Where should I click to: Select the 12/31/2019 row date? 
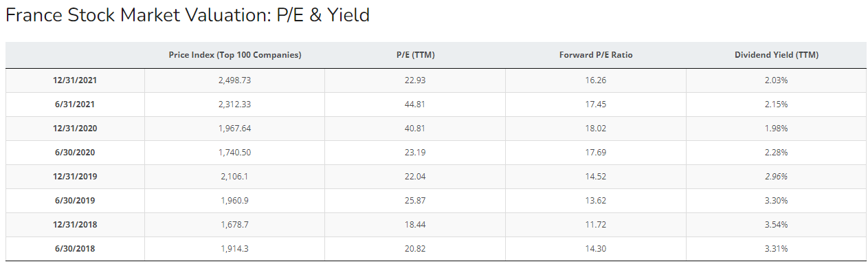75,177
